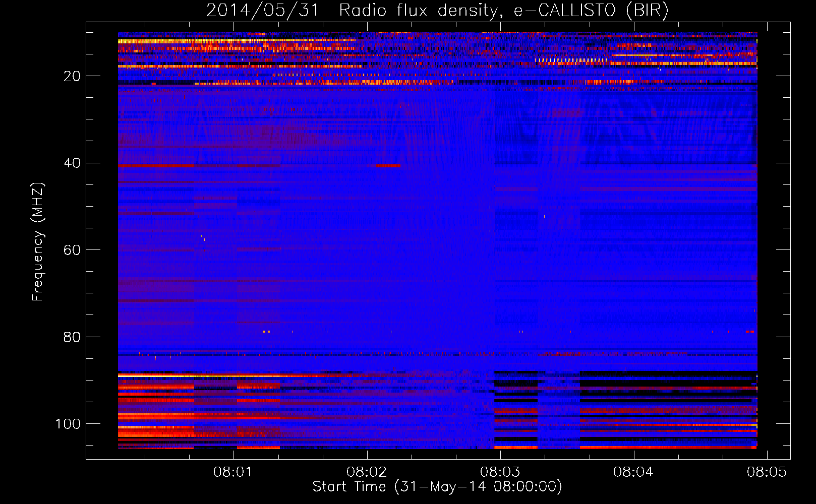This screenshot has width=816, height=504.
Task: Click the 'Start Time (31-May-14 08:00:00)' axis label
Action: (437, 487)
